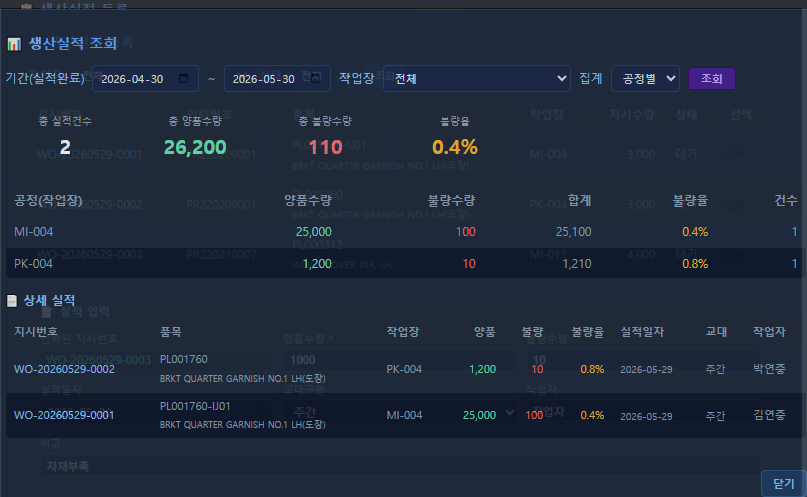Image resolution: width=807 pixels, height=497 pixels.
Task: Click the 불량율 column header in summary table
Action: pyautogui.click(x=690, y=201)
